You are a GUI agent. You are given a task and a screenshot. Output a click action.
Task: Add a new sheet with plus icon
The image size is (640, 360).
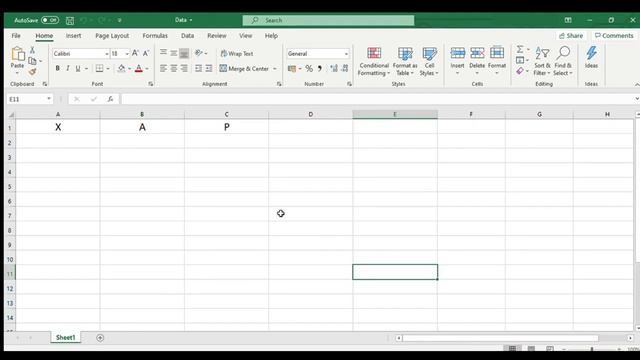click(x=100, y=338)
